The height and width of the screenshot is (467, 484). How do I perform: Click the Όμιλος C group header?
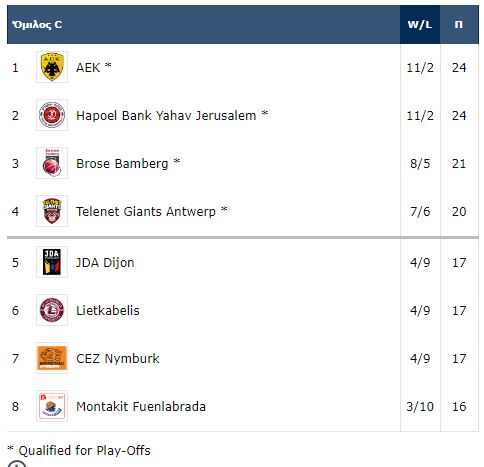[37, 25]
